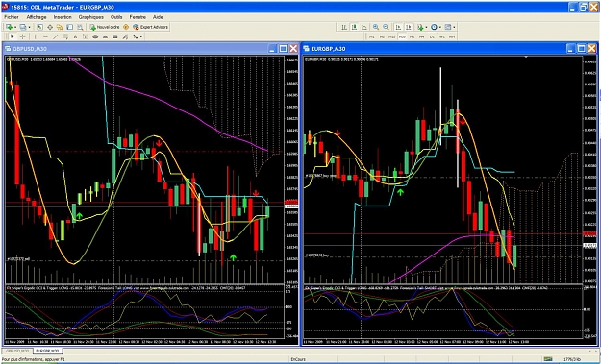Select the horizontal line tool

pyautogui.click(x=45, y=36)
